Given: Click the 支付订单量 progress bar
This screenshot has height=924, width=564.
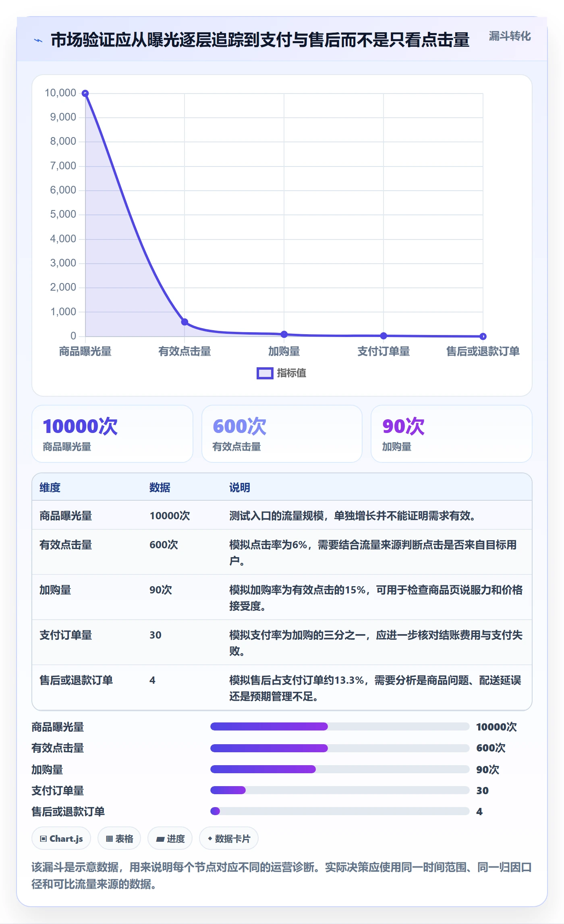Looking at the screenshot, I should tap(340, 790).
